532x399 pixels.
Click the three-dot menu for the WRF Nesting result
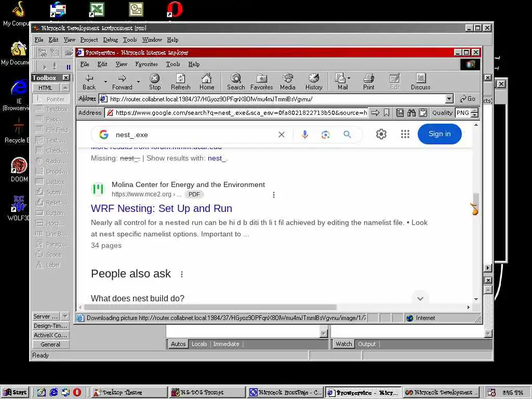[x=274, y=195]
